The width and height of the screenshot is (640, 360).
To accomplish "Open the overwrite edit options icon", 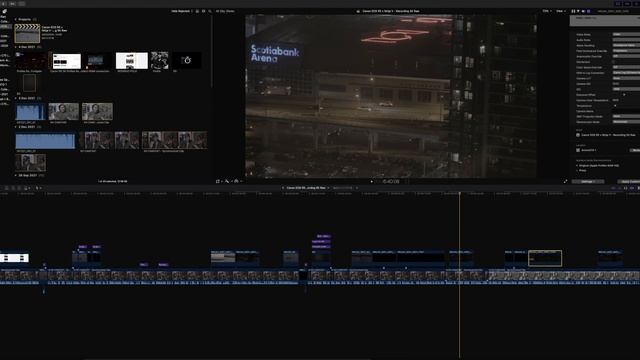I will tap(26, 188).
